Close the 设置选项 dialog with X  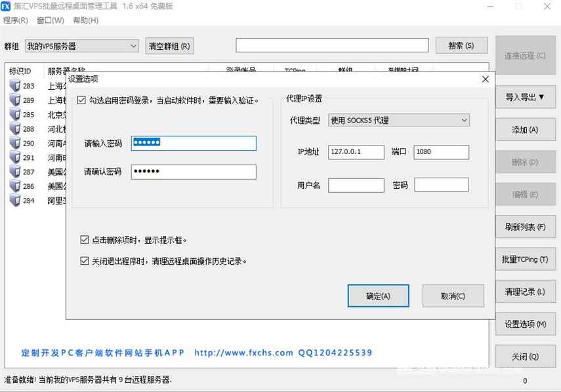tap(485, 79)
